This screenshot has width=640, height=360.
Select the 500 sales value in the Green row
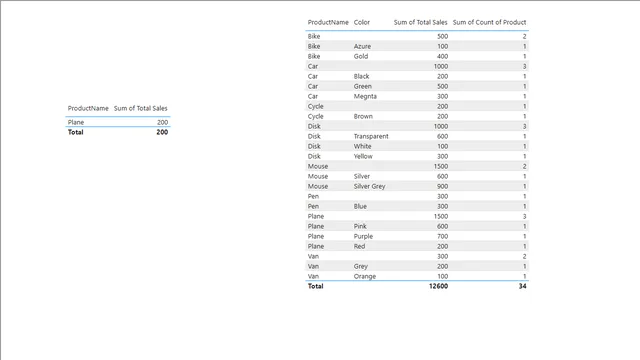click(x=442, y=86)
